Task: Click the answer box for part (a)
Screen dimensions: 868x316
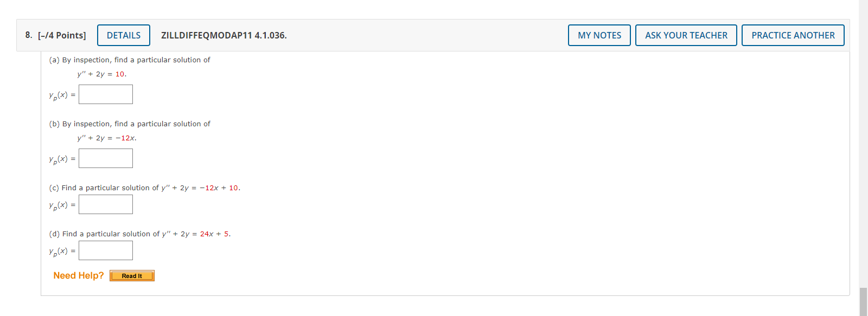Action: [105, 94]
